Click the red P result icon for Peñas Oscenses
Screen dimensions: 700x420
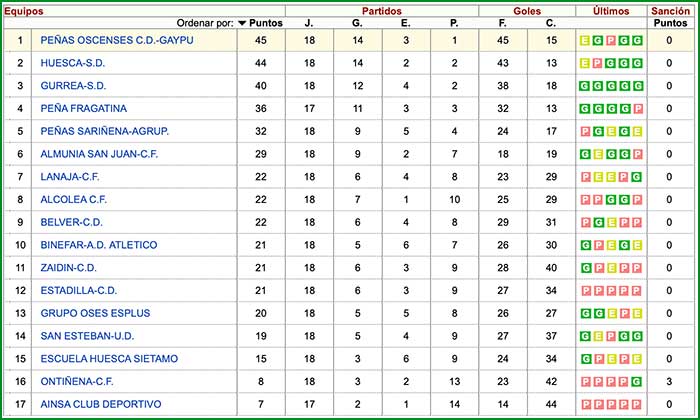coord(611,40)
